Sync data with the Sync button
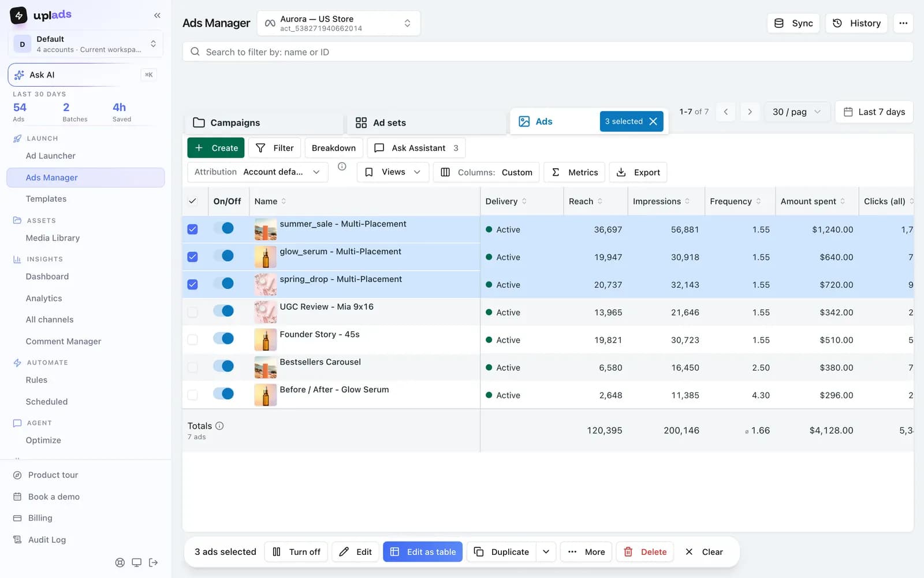 click(793, 23)
